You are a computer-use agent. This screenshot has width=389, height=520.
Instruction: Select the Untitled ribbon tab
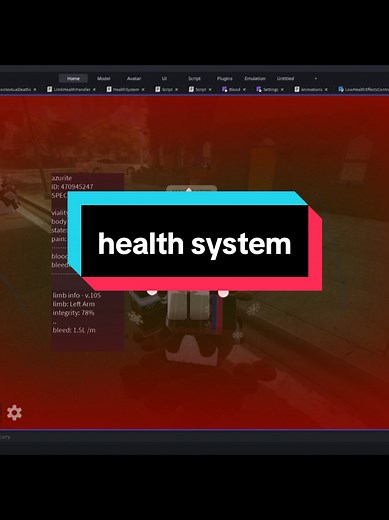285,78
